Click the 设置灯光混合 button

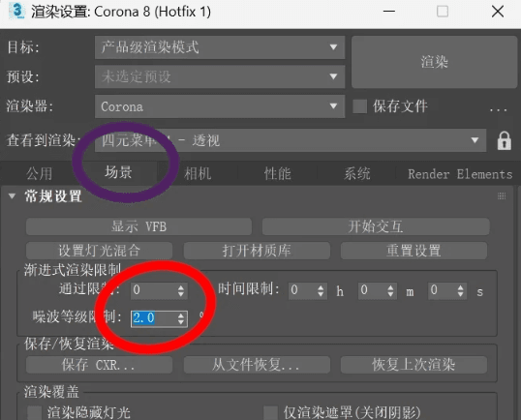[x=99, y=251]
